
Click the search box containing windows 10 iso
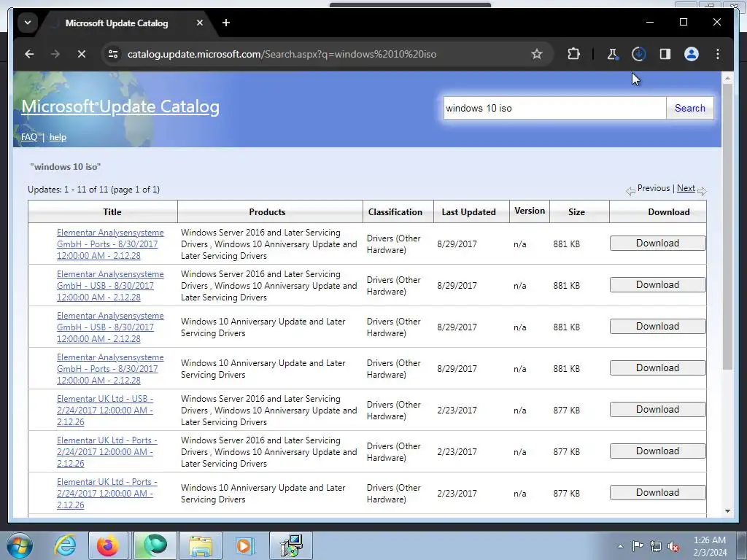554,108
